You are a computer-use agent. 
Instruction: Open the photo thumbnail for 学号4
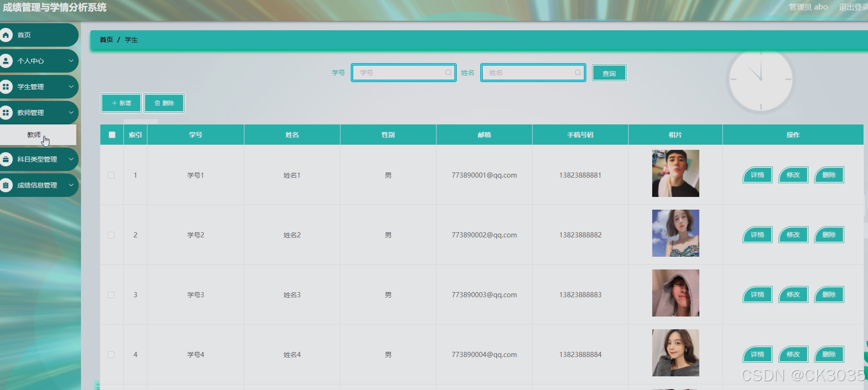(675, 353)
